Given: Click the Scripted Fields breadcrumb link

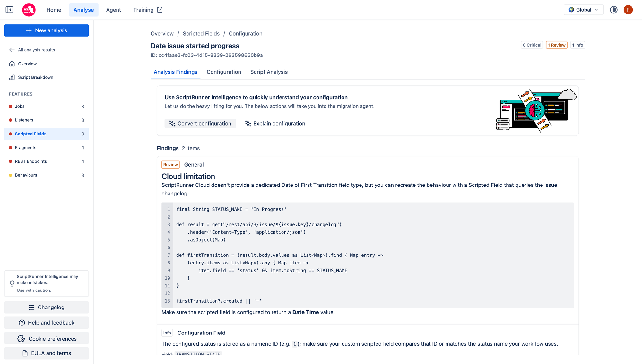Looking at the screenshot, I should coord(201,34).
